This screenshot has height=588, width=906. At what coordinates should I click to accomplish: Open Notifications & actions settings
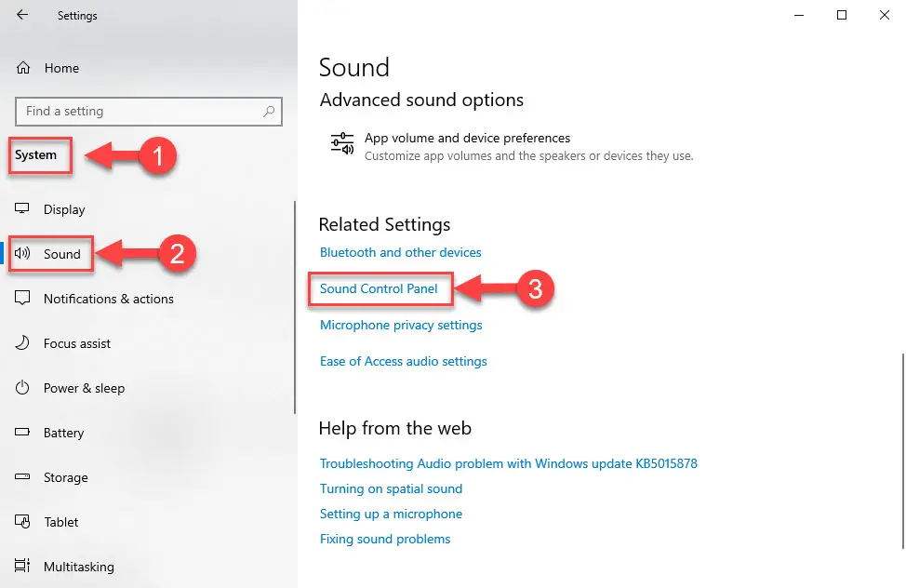108,299
